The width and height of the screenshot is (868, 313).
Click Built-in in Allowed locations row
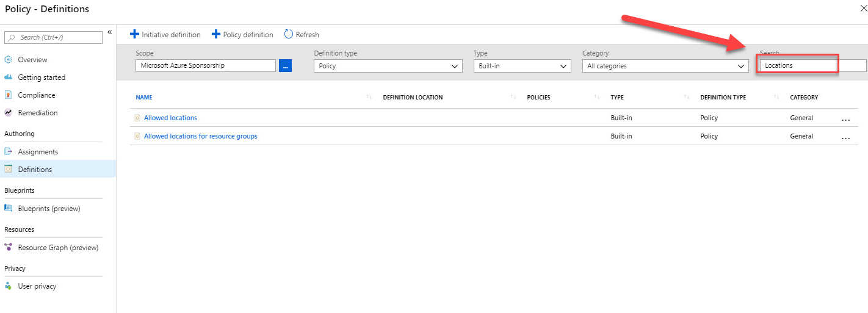(621, 118)
